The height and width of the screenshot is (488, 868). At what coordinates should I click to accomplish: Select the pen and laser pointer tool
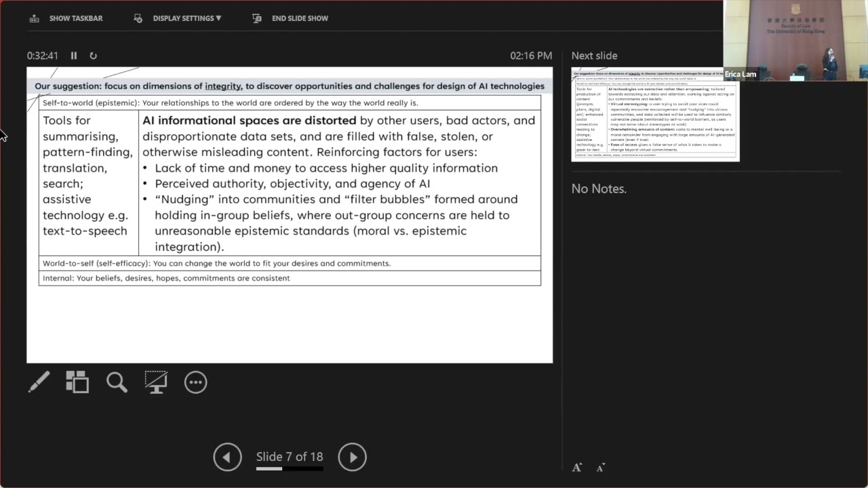pyautogui.click(x=39, y=382)
